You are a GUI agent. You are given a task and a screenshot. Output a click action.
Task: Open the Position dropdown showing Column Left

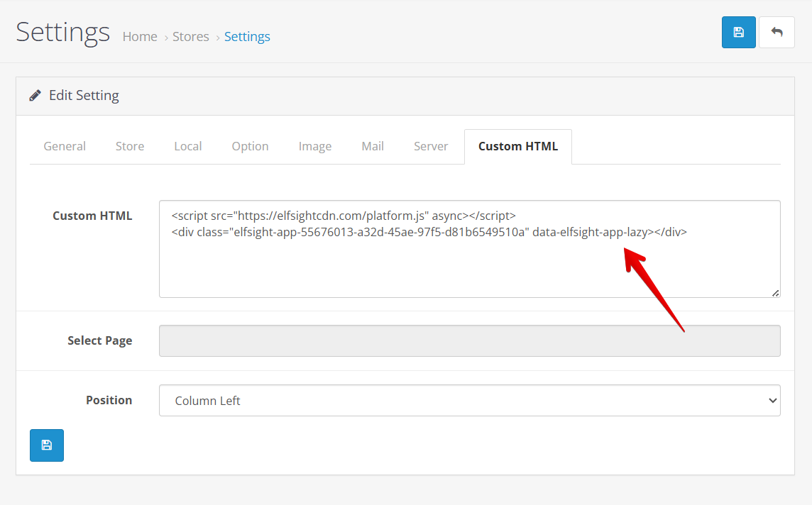[x=470, y=401]
